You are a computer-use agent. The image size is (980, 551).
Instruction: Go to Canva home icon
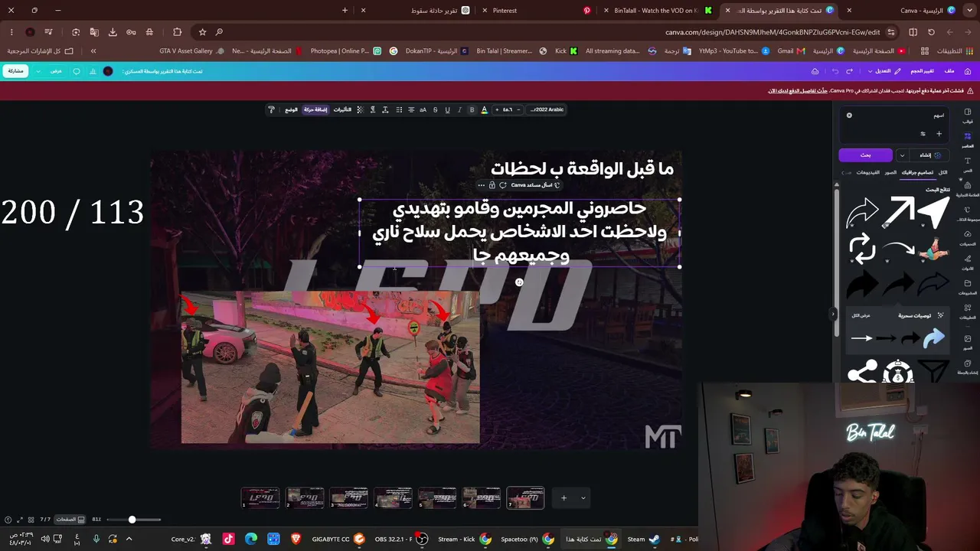click(968, 71)
